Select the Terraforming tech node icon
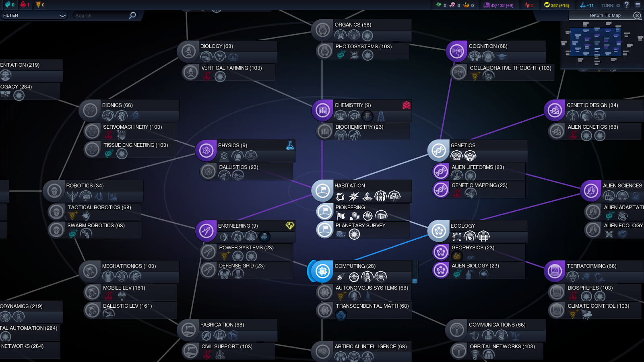Screen dimensions: 644x362 click(x=555, y=271)
